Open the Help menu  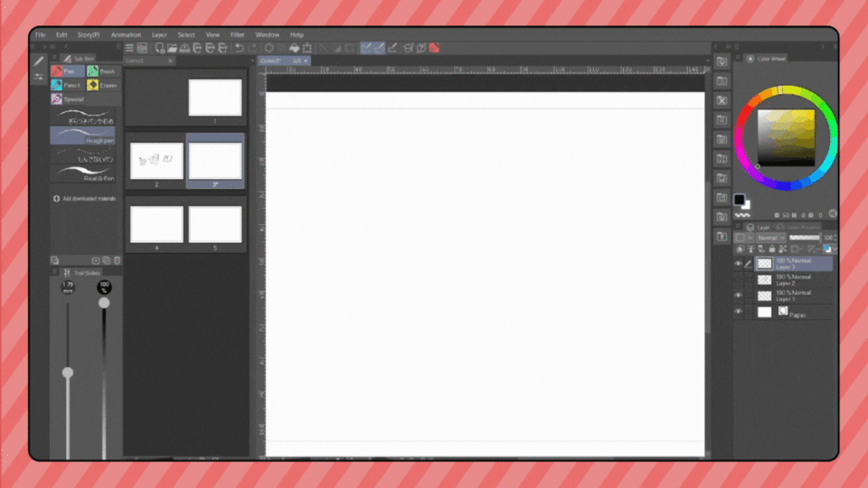pos(297,35)
